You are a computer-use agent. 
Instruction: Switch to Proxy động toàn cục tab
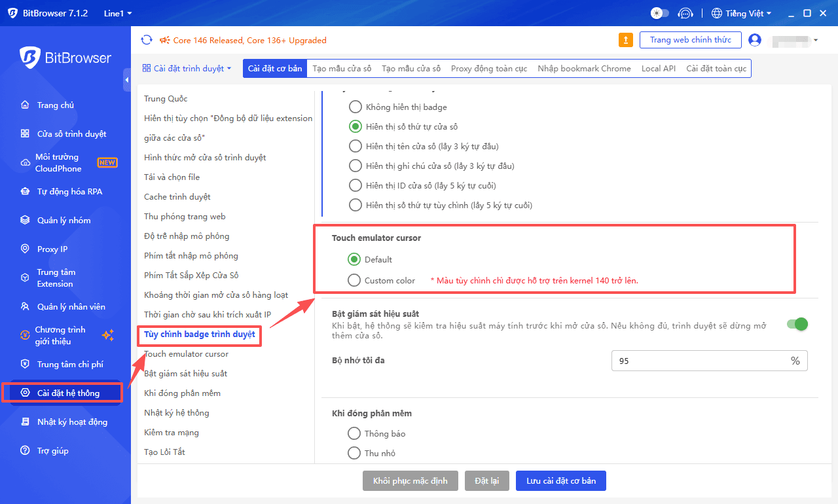[x=488, y=69]
